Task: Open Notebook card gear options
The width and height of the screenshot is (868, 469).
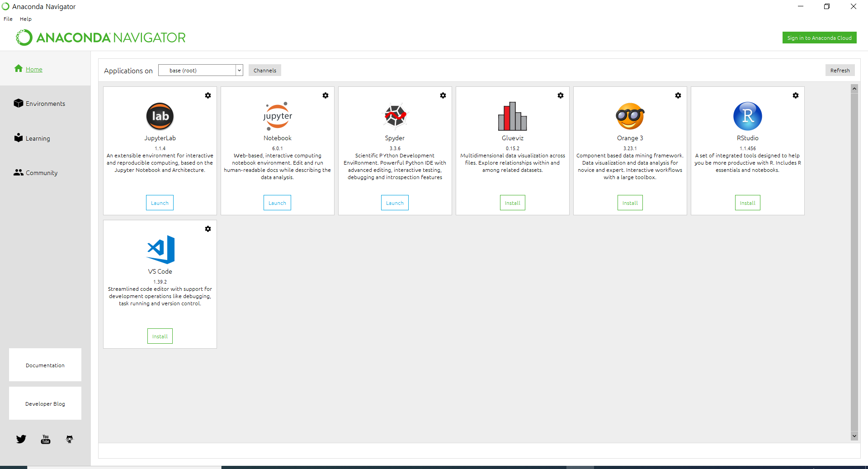Action: pyautogui.click(x=325, y=95)
